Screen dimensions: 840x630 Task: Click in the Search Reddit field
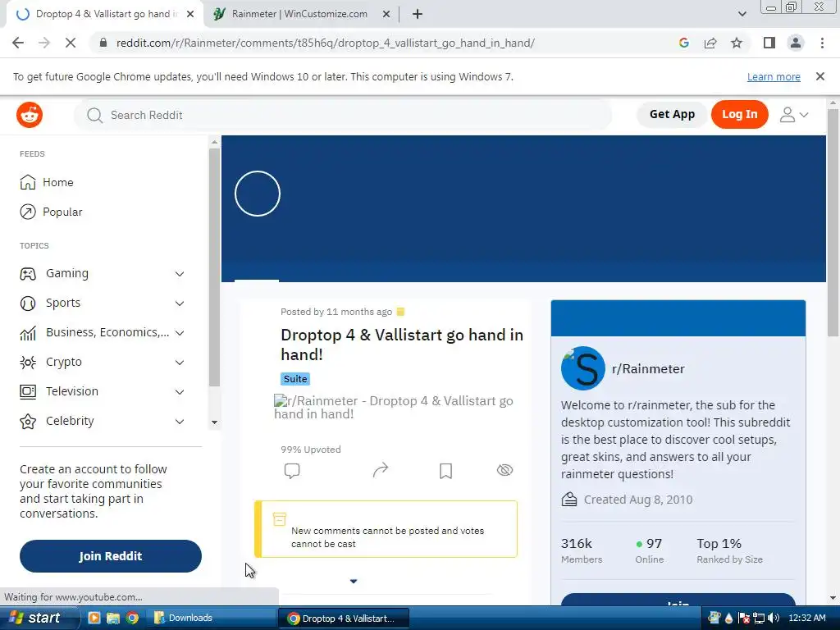[343, 115]
